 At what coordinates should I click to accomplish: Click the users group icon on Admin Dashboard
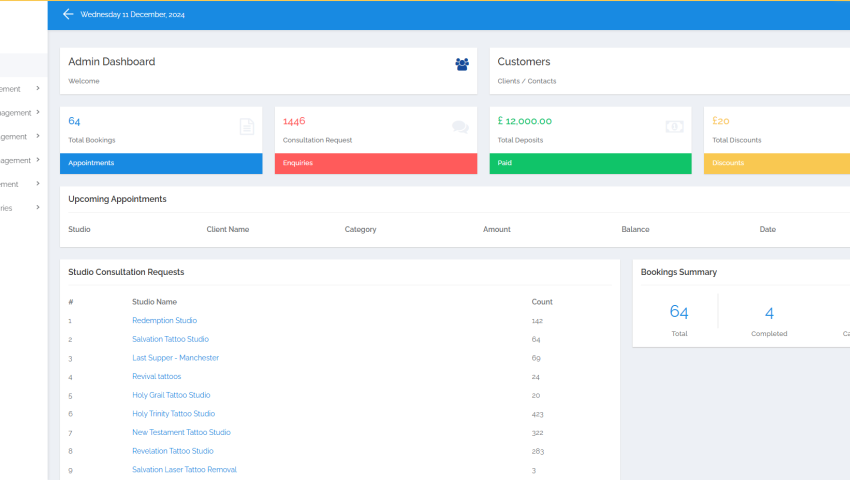pos(461,64)
